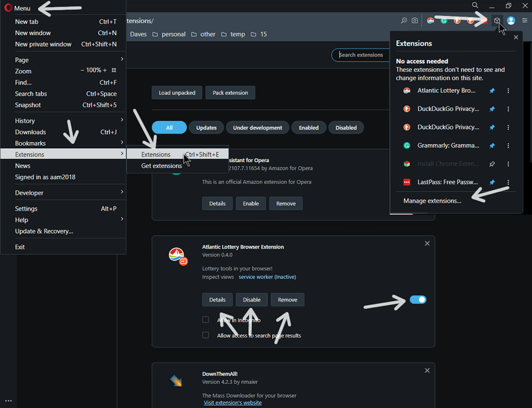The height and width of the screenshot is (408, 532).
Task: Expand the Page submenu
Action: pos(63,60)
